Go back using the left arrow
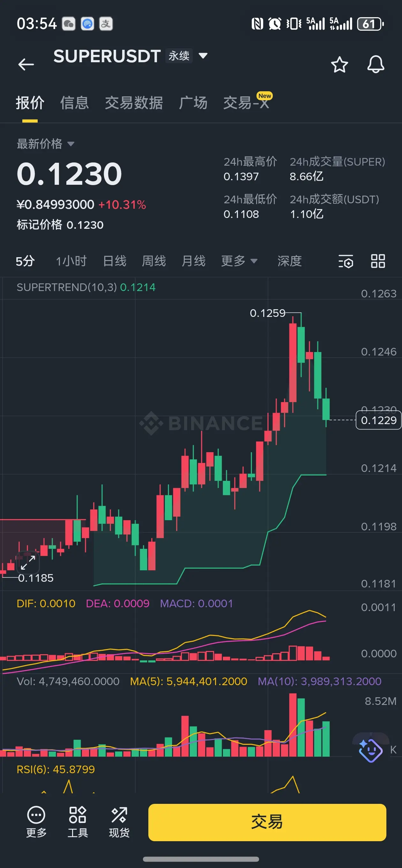The width and height of the screenshot is (402, 868). [x=26, y=64]
